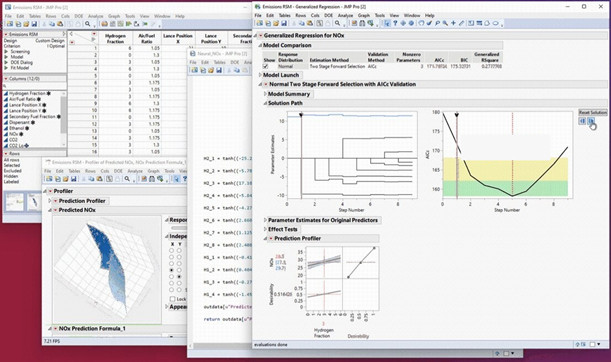This screenshot has width=611, height=362.
Task: Click the Reset Solution button
Action: coord(592,112)
